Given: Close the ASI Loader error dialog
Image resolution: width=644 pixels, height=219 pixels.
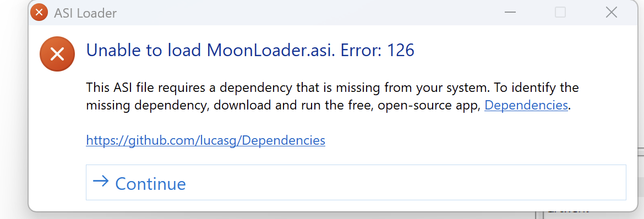Looking at the screenshot, I should (x=612, y=13).
